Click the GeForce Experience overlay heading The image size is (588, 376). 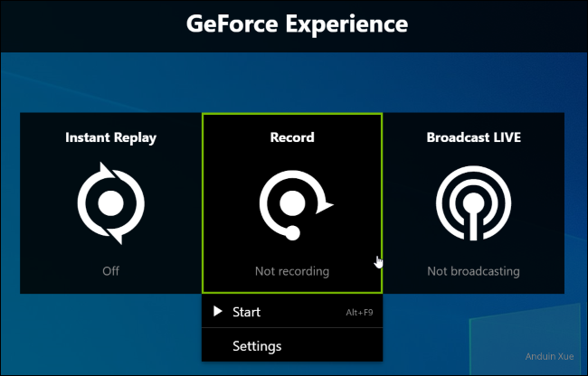[297, 23]
